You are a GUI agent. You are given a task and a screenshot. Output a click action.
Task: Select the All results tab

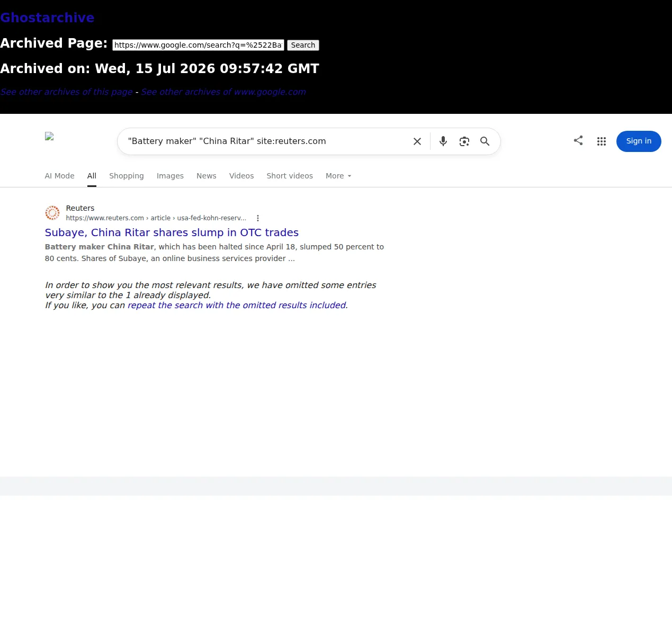coord(92,176)
